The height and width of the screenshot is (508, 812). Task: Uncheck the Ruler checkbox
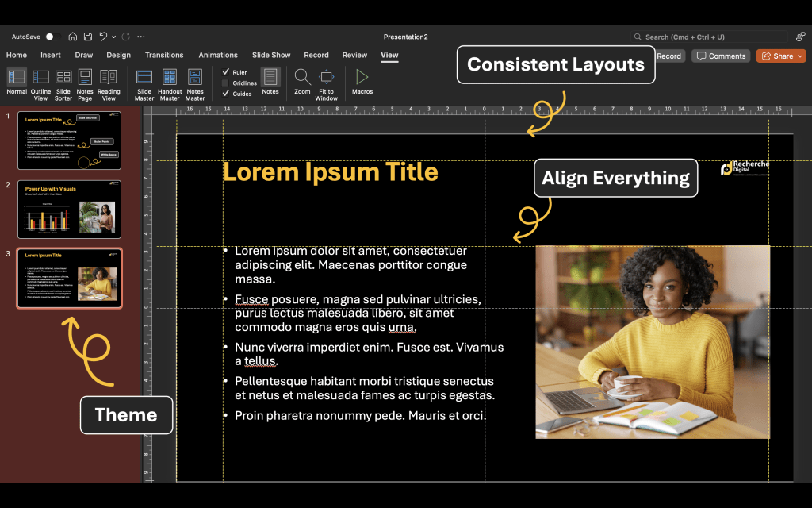(x=225, y=72)
